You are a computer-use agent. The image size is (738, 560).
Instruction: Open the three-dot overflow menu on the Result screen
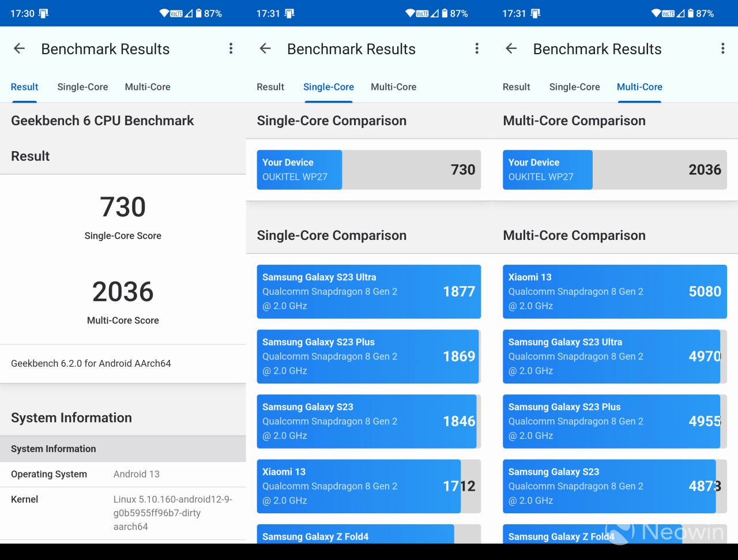point(231,48)
